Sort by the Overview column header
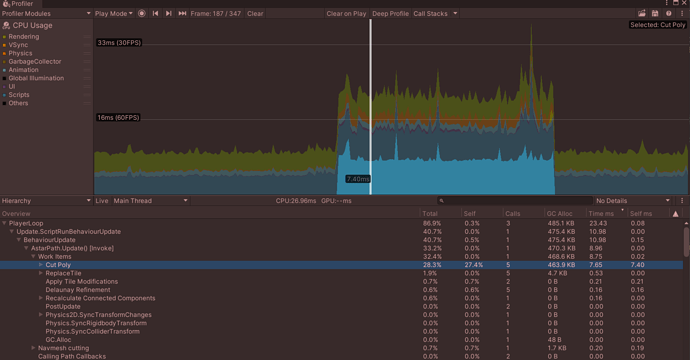 coord(210,214)
